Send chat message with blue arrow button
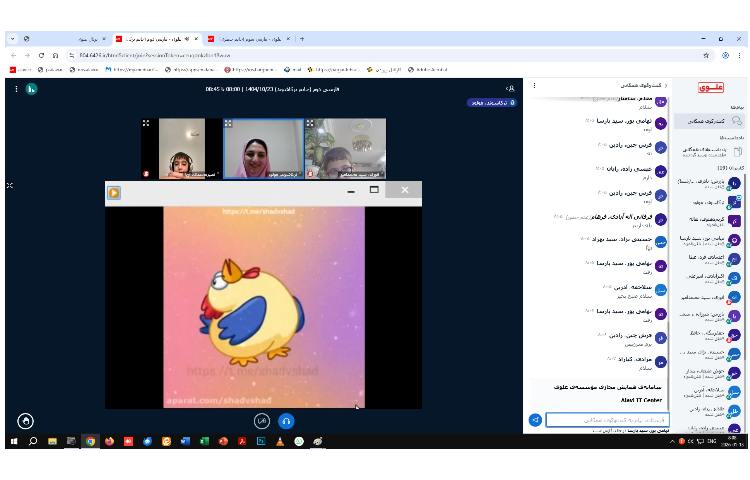750x480 pixels. [x=535, y=420]
